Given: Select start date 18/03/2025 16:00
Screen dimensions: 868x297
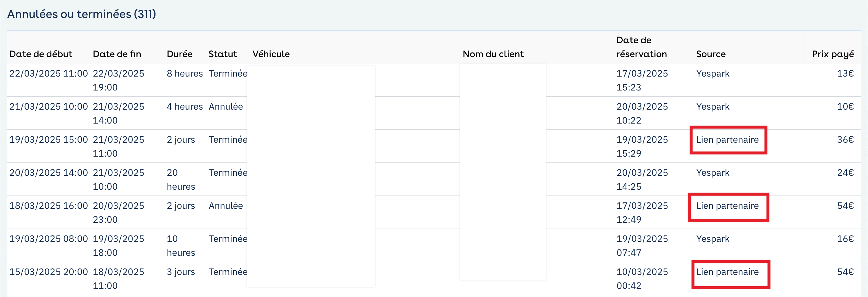Looking at the screenshot, I should [48, 205].
